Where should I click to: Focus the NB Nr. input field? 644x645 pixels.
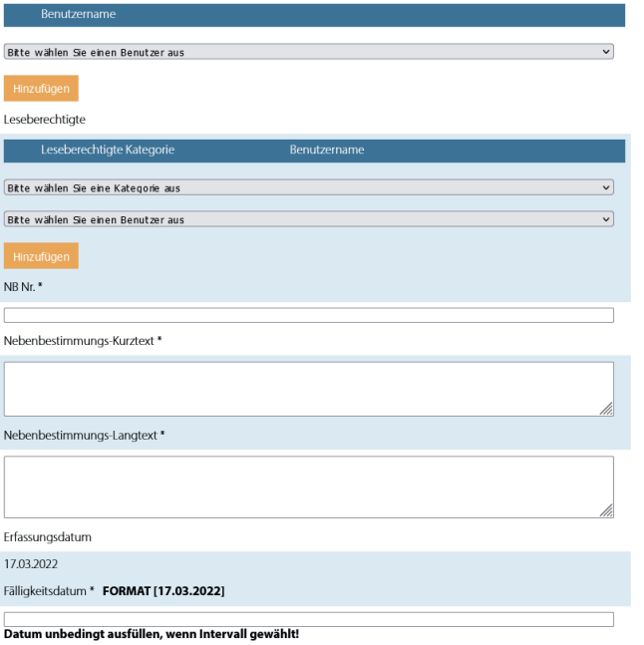pyautogui.click(x=308, y=316)
